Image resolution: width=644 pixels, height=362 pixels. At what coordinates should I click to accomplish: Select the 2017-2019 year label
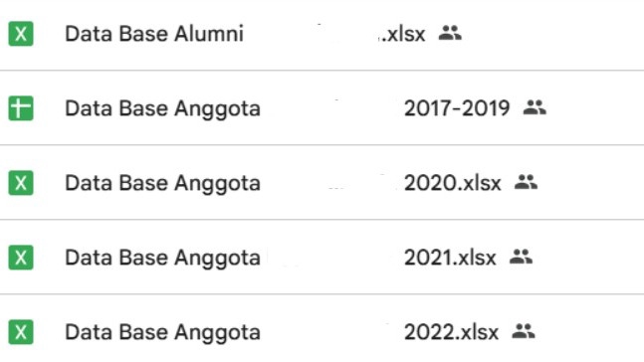click(457, 108)
